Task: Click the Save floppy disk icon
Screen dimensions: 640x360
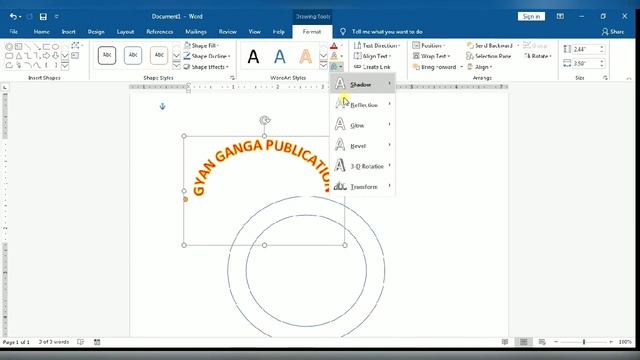Action: [43, 16]
